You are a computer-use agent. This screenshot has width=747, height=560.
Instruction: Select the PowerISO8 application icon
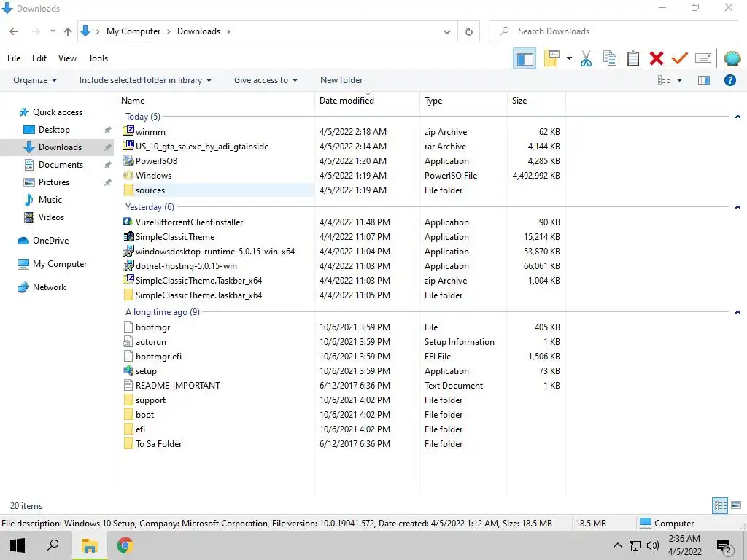128,160
